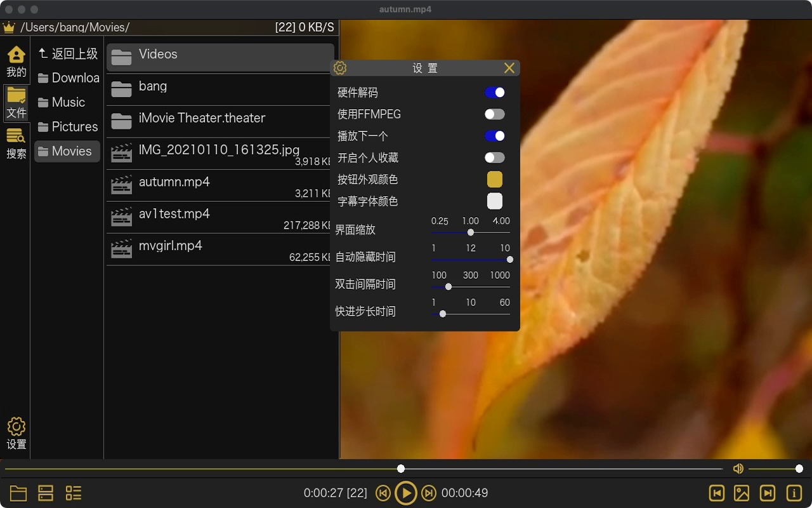Click the video progress seek bar handle

(401, 469)
